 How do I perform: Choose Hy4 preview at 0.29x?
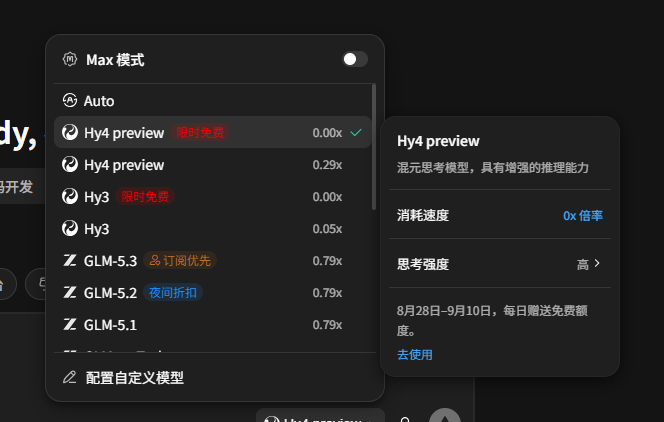213,165
